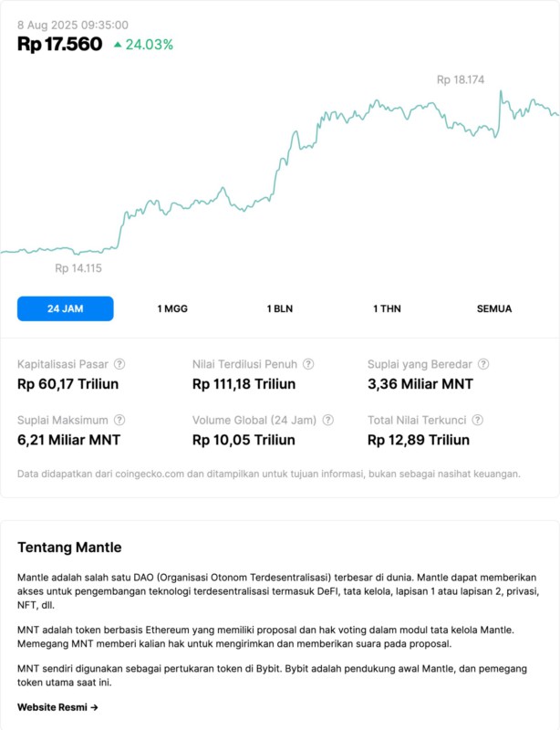This screenshot has height=730, width=560.
Task: Show Suplai Maksimum help tooltip icon
Action: click(x=119, y=421)
